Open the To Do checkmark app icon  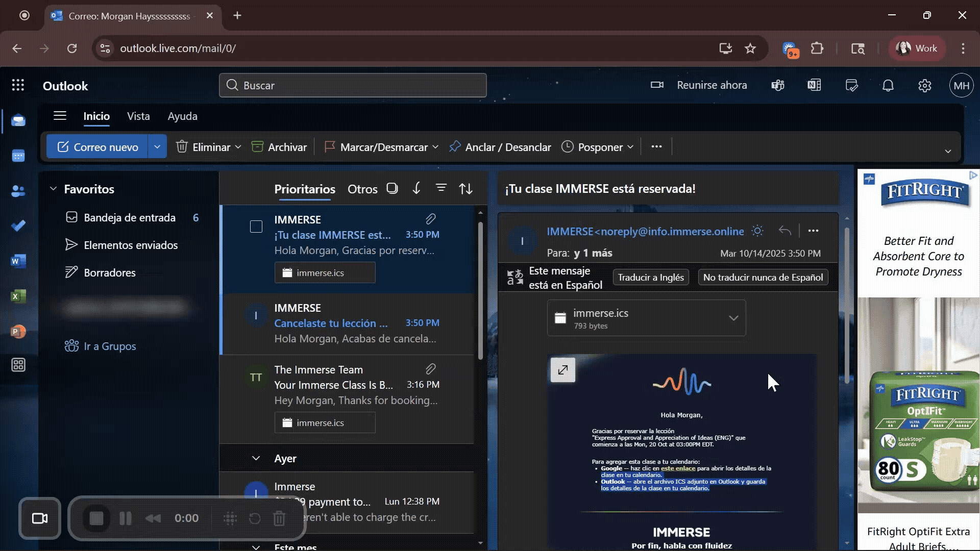(18, 226)
